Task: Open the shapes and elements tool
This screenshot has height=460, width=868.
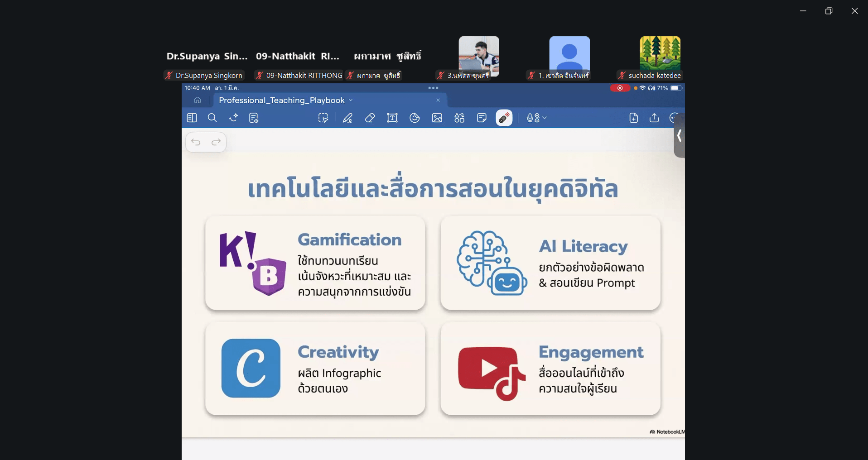Action: (459, 118)
